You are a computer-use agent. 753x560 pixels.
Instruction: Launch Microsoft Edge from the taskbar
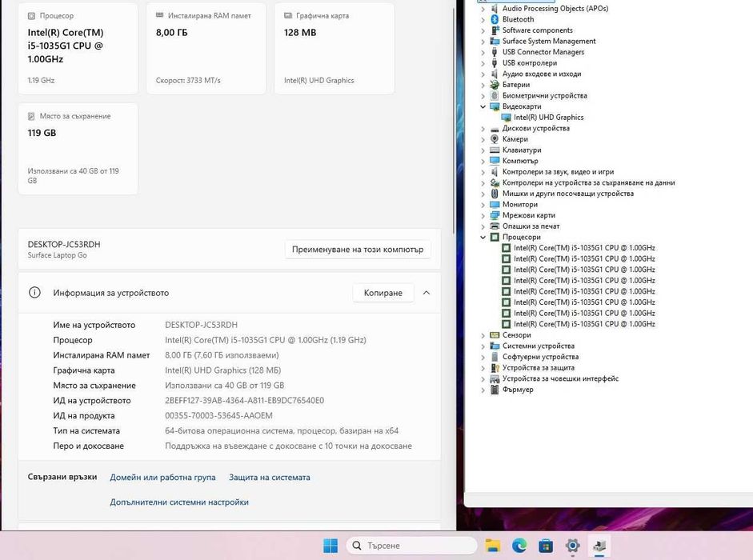pos(519,546)
